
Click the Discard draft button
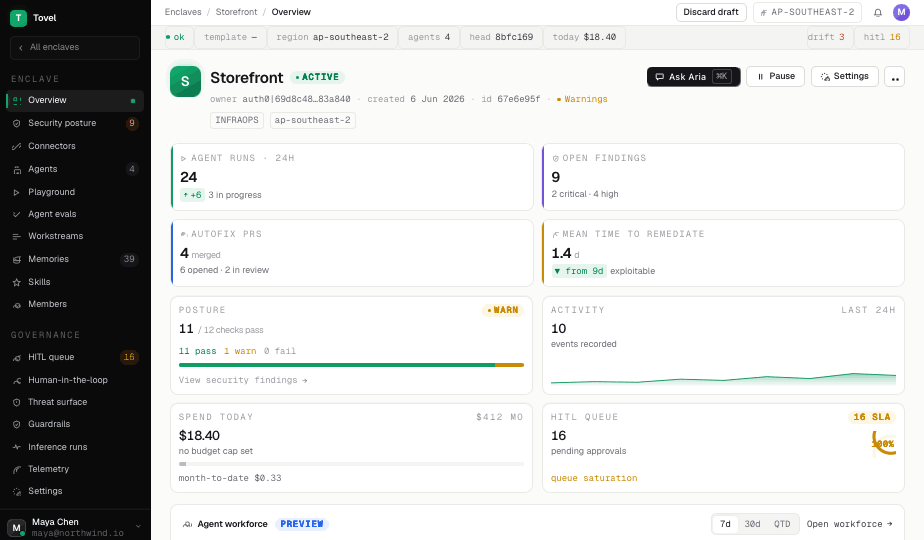(x=711, y=12)
